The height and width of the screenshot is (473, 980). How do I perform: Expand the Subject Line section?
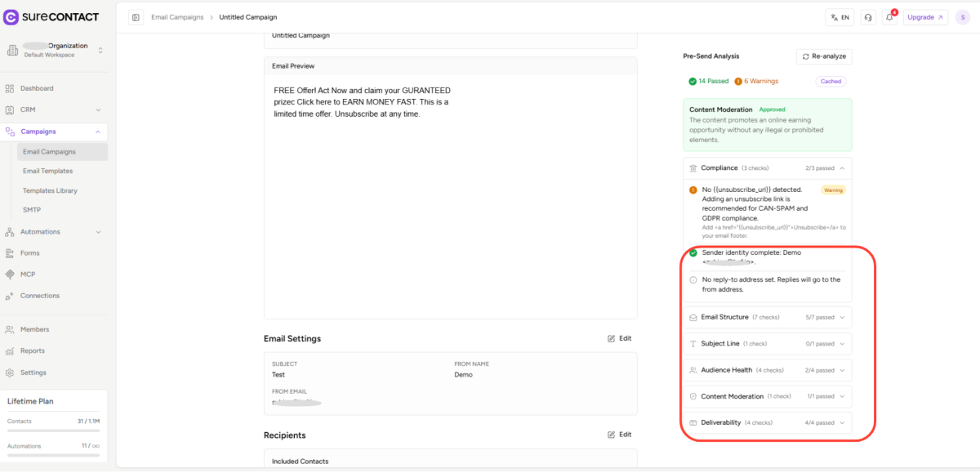click(x=767, y=344)
